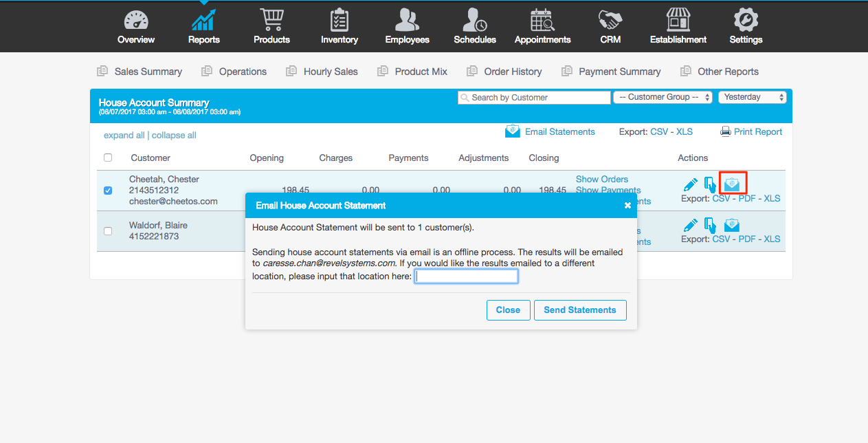Collapse all customer rows
The height and width of the screenshot is (443, 868).
[x=173, y=135]
